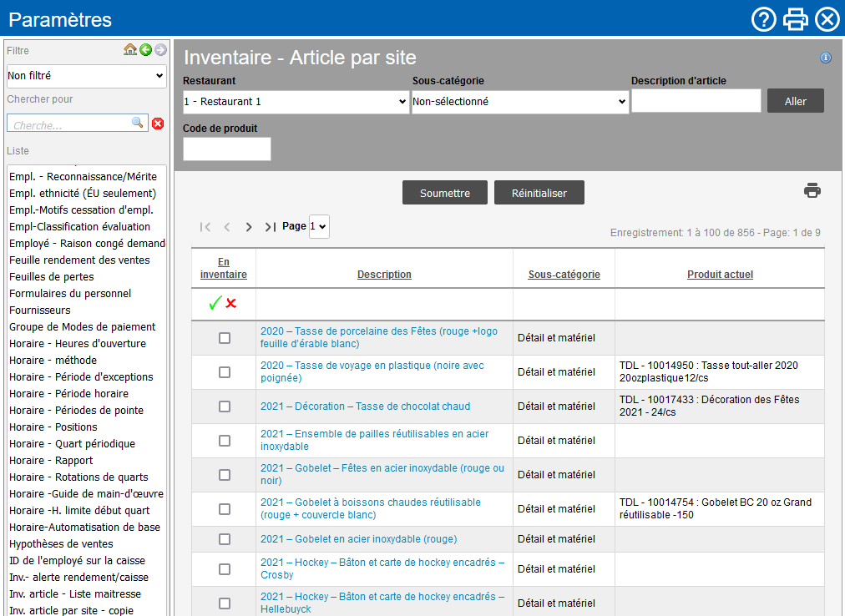The image size is (845, 616).
Task: Check the box for Tasse de porcelaine des Fêtes
Action: pos(224,338)
